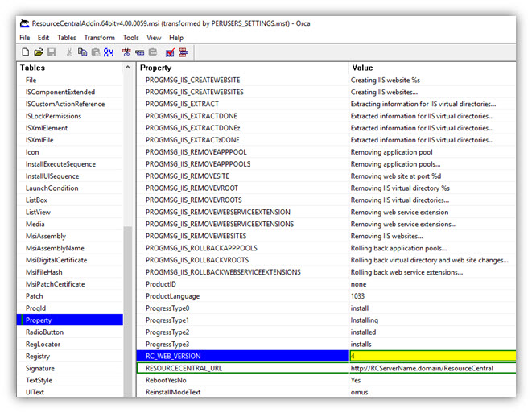Open the Edit menu
This screenshot has height=413, width=532.
(43, 38)
